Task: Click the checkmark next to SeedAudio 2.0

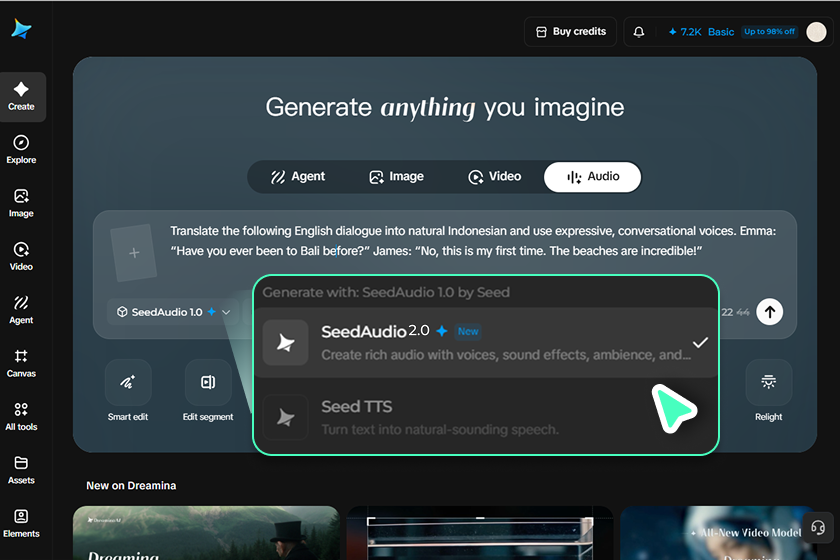Action: tap(700, 342)
